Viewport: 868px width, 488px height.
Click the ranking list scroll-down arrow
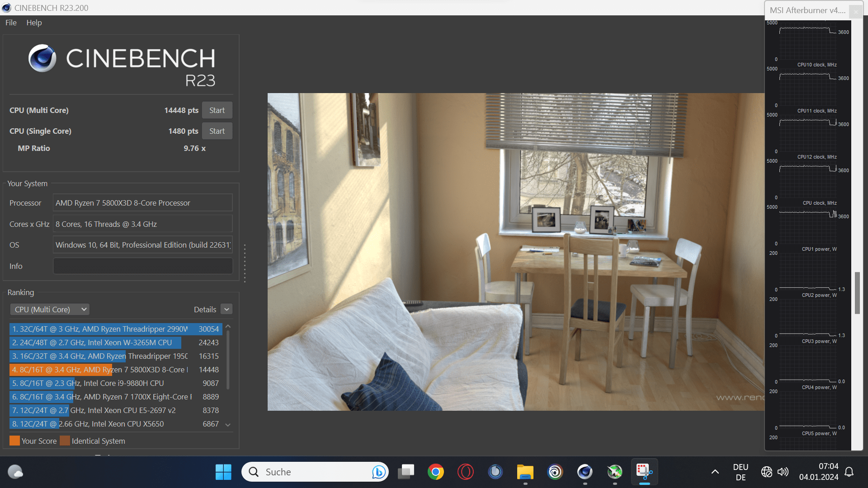coord(228,425)
